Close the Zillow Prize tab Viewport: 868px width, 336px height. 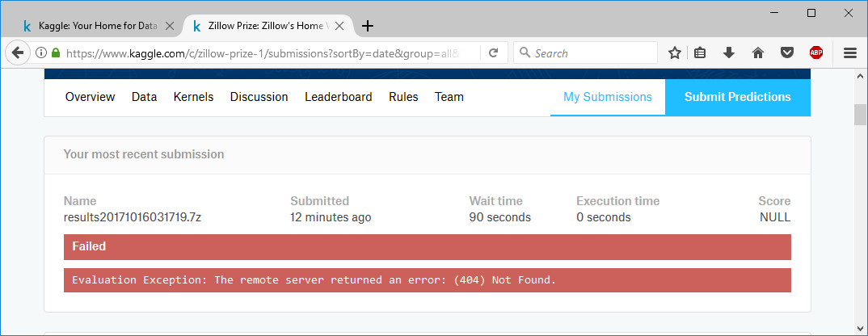[340, 26]
